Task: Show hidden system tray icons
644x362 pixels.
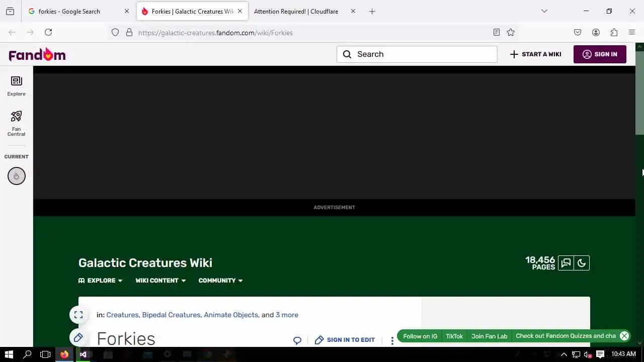Action: (564, 354)
